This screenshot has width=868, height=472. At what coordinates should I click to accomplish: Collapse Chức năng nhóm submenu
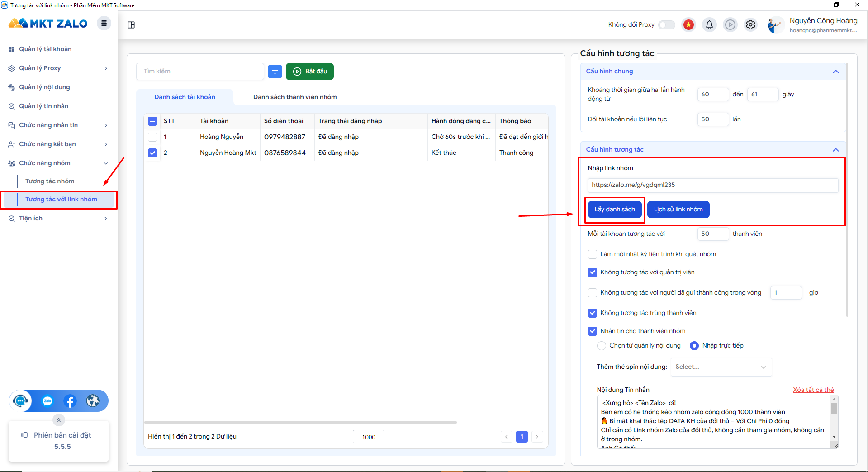point(106,163)
